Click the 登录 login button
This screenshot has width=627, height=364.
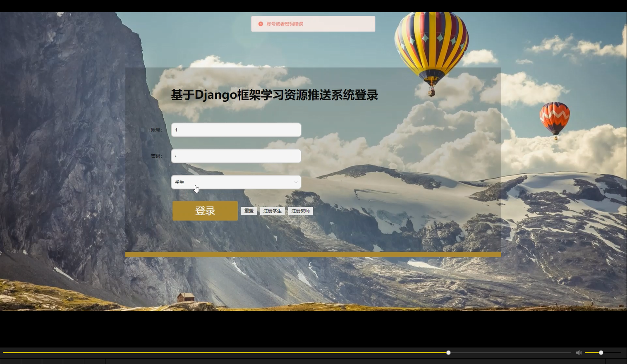coord(205,211)
